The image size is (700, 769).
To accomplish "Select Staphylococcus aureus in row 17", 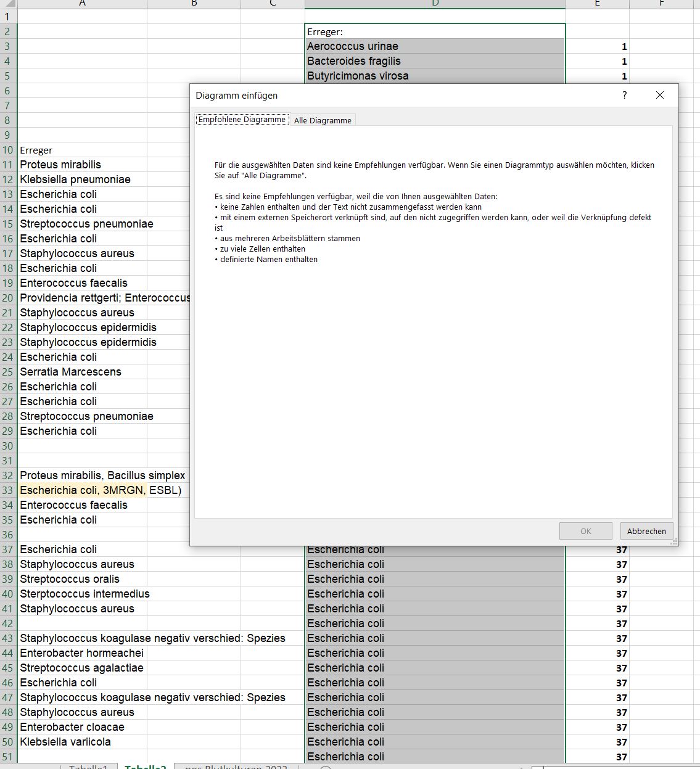I will click(x=82, y=253).
